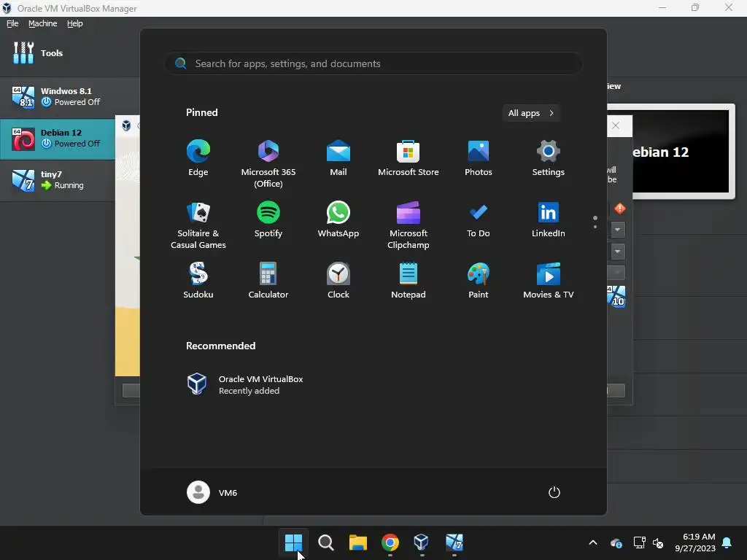
Task: Launch Notepad from pinned apps
Action: click(409, 281)
